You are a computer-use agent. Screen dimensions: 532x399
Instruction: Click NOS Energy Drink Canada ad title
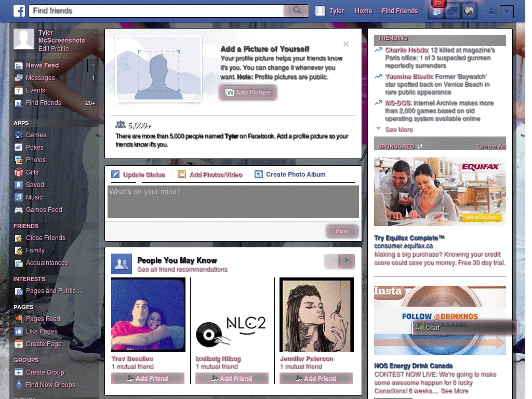(x=413, y=366)
